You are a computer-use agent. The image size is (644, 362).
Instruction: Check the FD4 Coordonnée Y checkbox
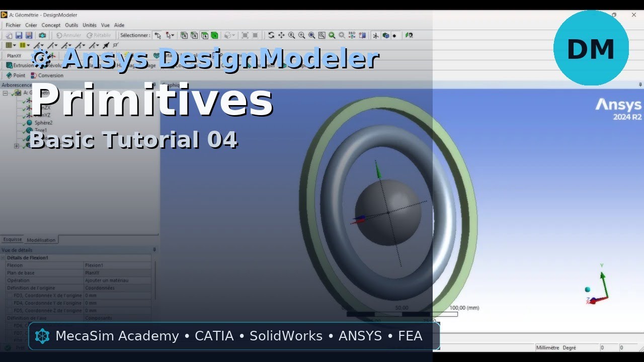pos(10,303)
